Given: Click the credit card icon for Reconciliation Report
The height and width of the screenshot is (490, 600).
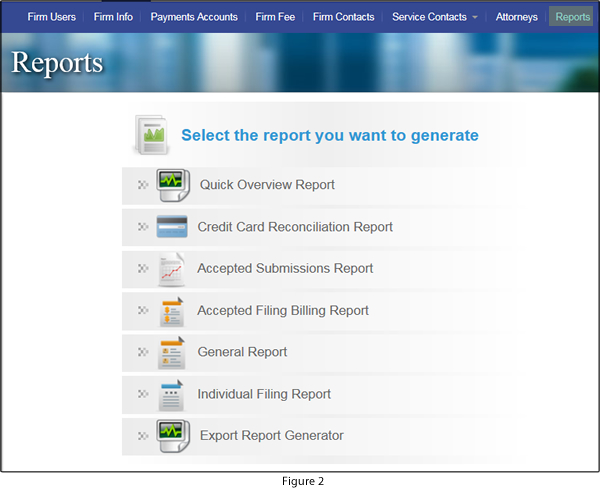Looking at the screenshot, I should [x=172, y=227].
